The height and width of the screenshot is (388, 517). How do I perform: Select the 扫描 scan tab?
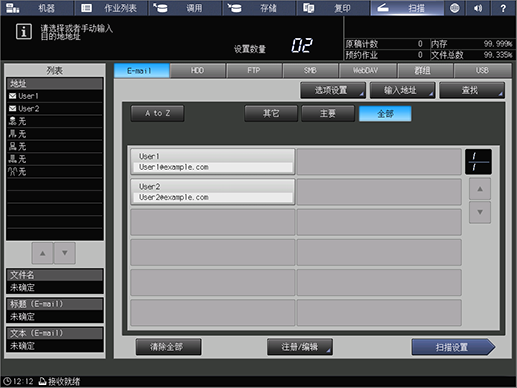pyautogui.click(x=407, y=8)
